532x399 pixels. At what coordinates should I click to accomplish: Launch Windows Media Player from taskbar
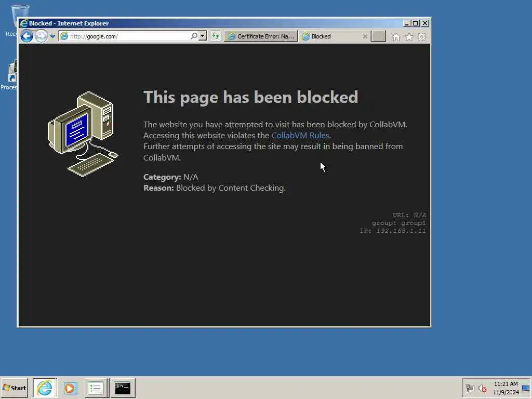click(x=70, y=388)
